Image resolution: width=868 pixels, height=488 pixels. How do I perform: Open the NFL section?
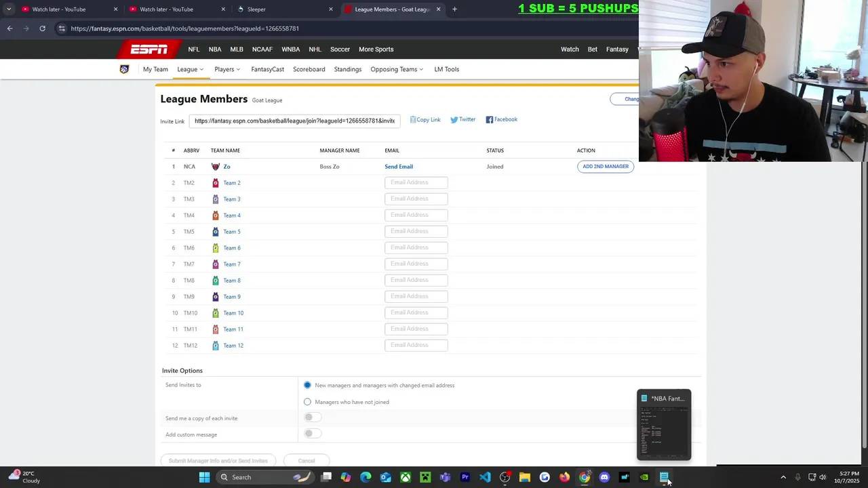click(x=194, y=49)
